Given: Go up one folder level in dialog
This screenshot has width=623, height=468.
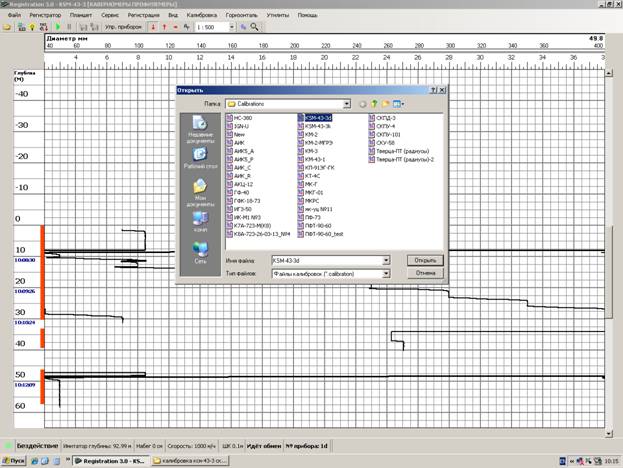Looking at the screenshot, I should pyautogui.click(x=374, y=104).
